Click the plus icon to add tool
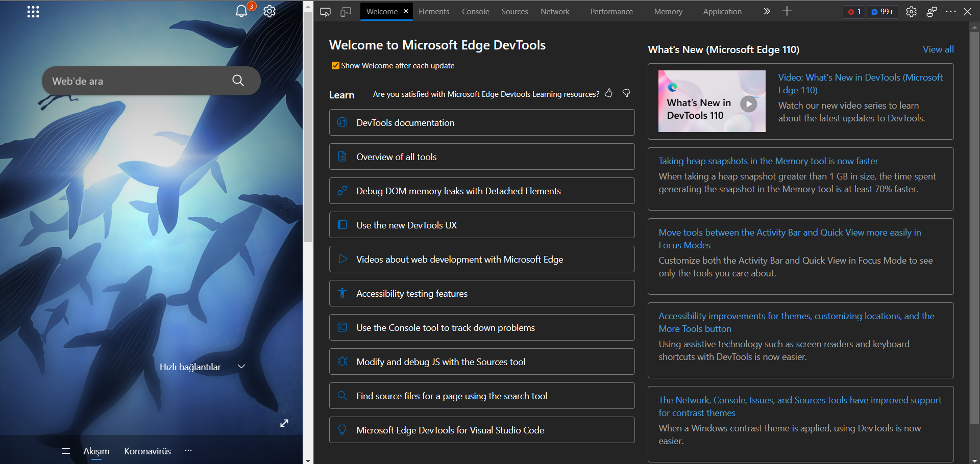This screenshot has height=464, width=980. (787, 11)
